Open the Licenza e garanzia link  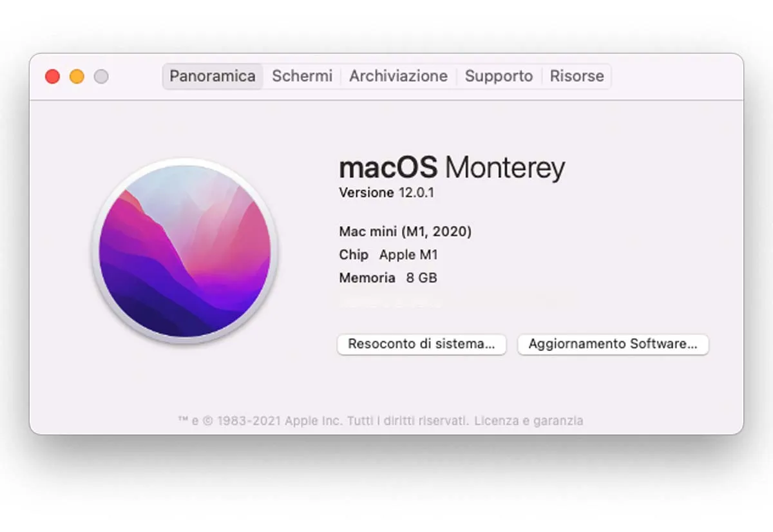coord(529,421)
